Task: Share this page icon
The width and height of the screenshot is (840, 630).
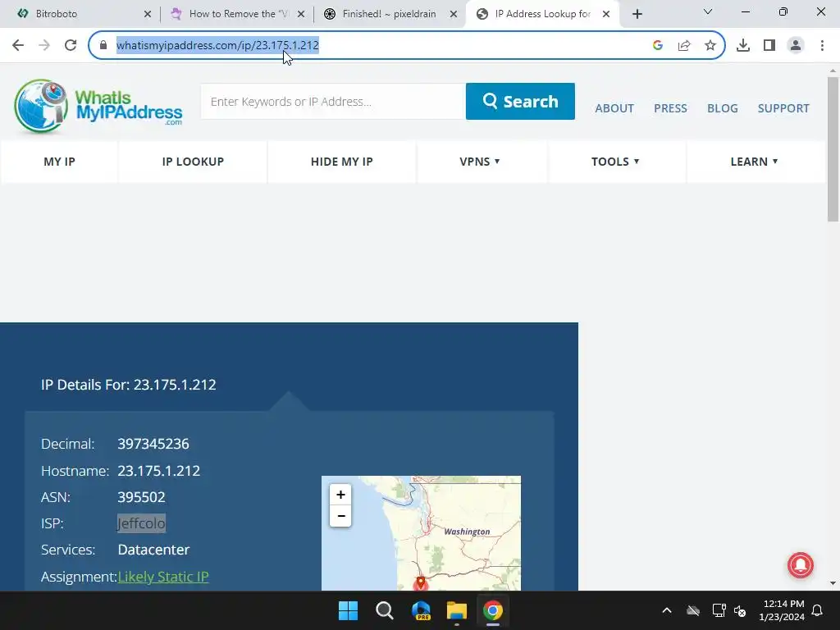Action: 684,46
